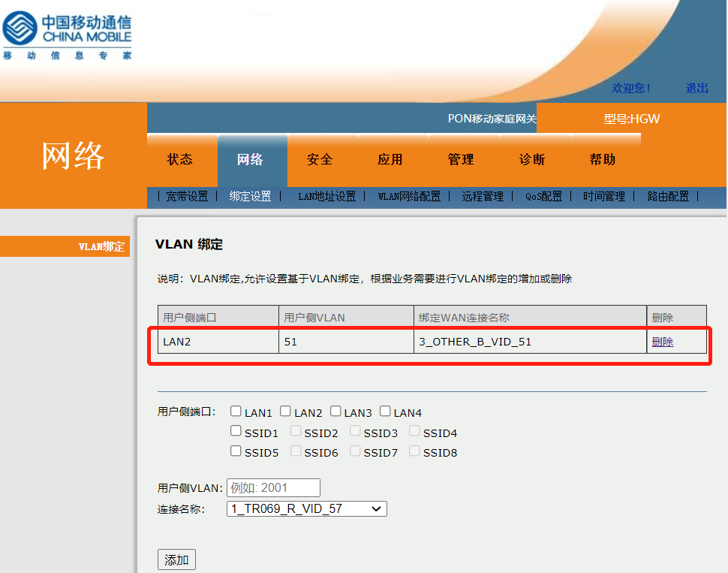This screenshot has width=728, height=573.
Task: Open WLAN网络配置 page
Action: (409, 197)
